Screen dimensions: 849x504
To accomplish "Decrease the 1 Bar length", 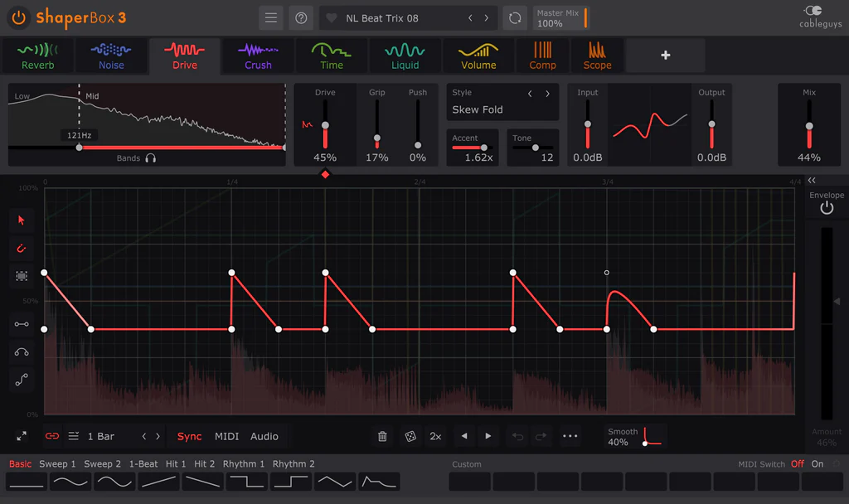I will coord(144,436).
